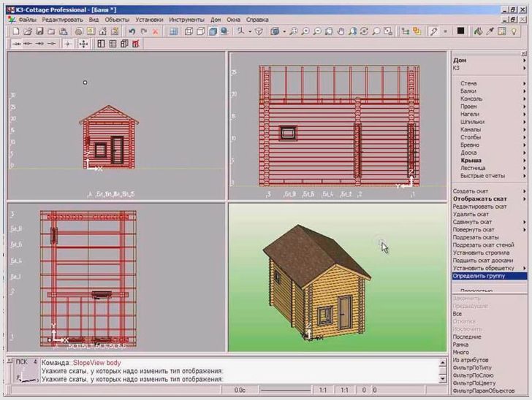Select Удалить скат command
532x400 pixels.
(471, 215)
